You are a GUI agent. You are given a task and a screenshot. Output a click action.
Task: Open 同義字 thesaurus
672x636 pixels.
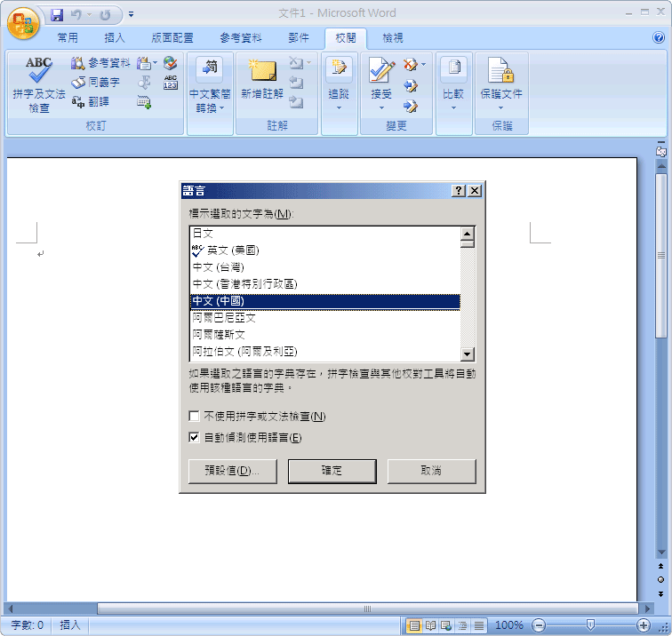(x=96, y=82)
